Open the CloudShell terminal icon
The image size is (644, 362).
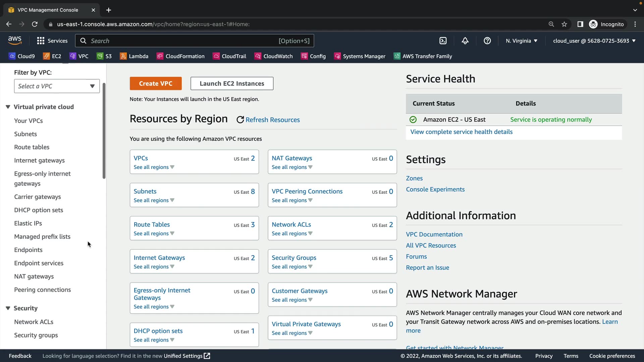click(443, 41)
